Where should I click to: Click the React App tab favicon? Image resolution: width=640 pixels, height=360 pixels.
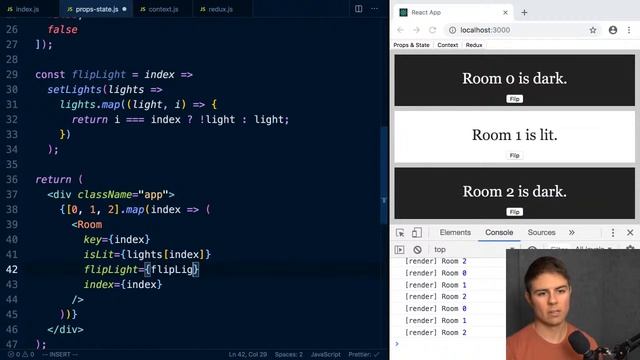point(403,13)
